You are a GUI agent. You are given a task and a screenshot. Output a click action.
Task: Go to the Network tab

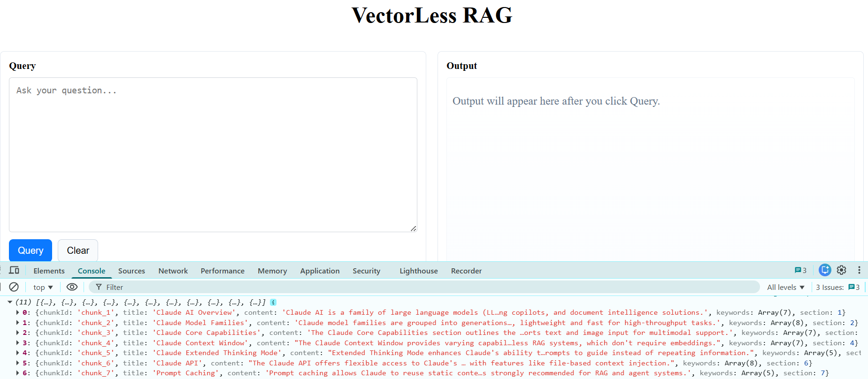pos(173,271)
